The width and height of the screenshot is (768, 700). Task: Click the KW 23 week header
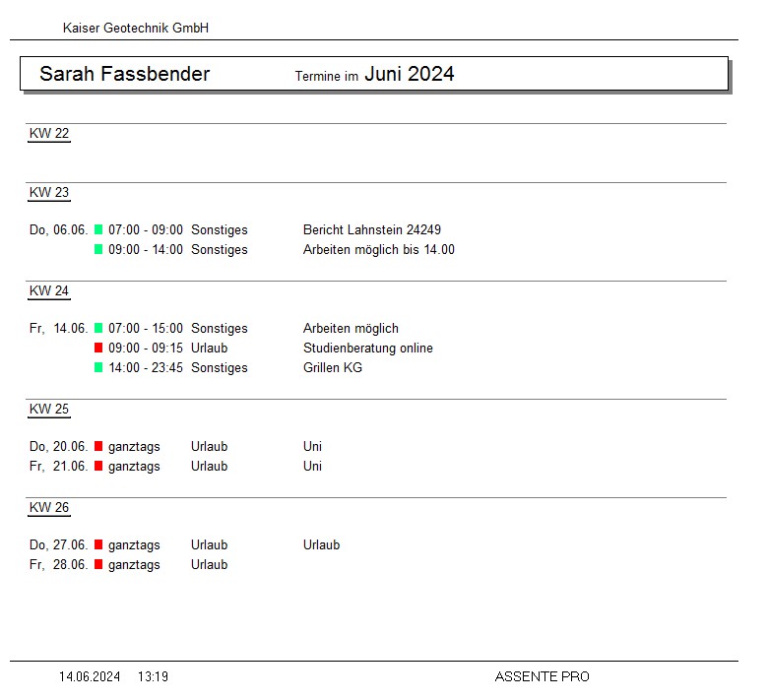click(49, 193)
